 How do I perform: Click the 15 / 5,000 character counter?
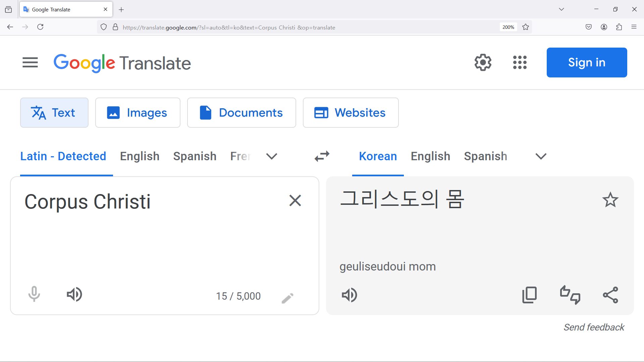(238, 296)
